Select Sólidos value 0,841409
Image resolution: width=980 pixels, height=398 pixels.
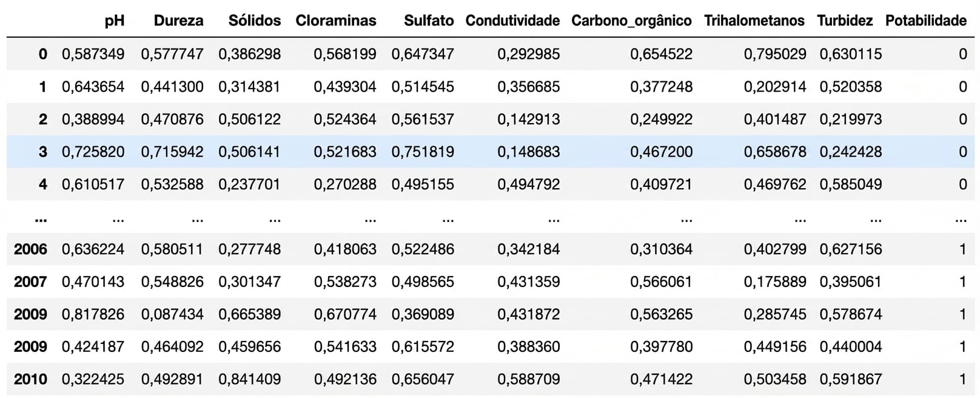249,379
